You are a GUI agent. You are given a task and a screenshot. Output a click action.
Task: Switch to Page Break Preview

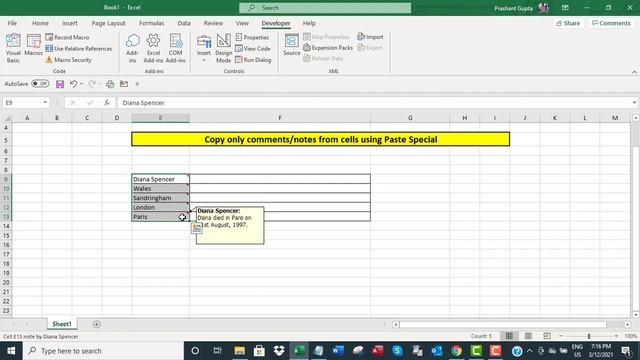pos(547,336)
